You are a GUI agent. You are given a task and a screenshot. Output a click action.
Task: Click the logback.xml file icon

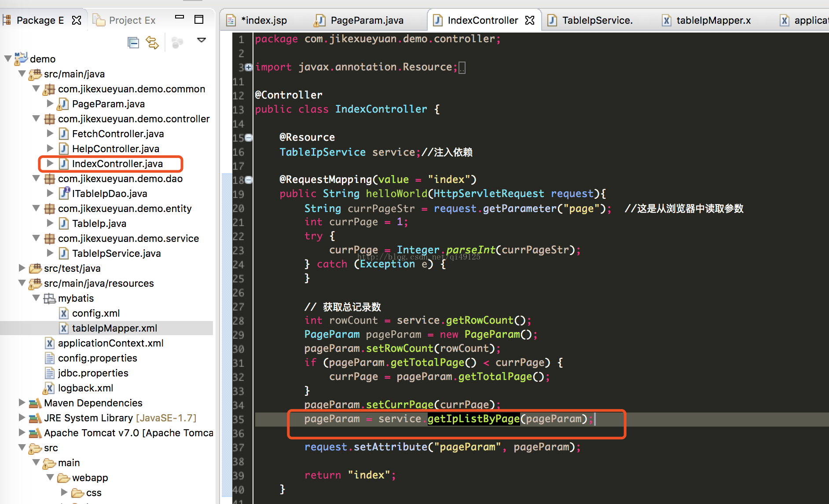coord(49,388)
